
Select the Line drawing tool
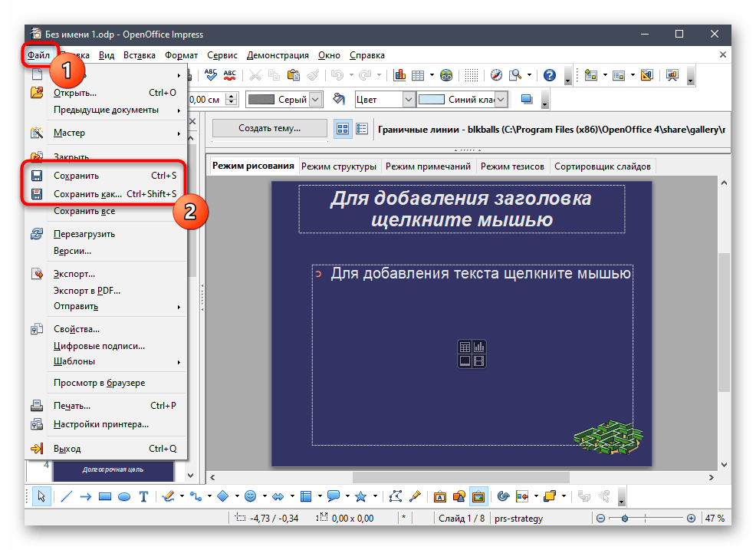(65, 496)
